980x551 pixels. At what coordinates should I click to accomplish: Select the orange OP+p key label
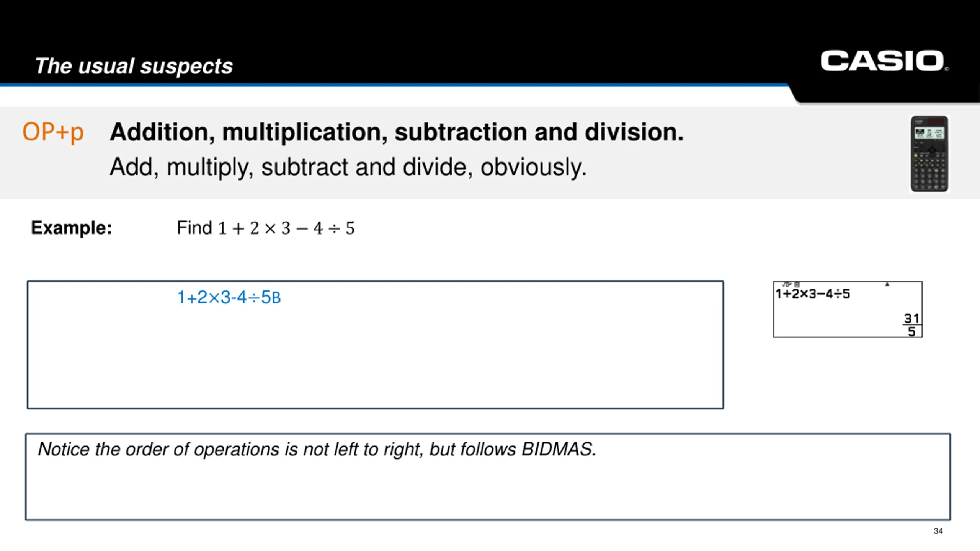53,132
